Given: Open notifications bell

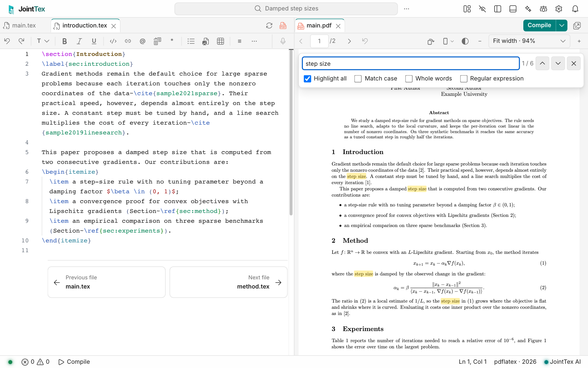Looking at the screenshot, I should (575, 9).
